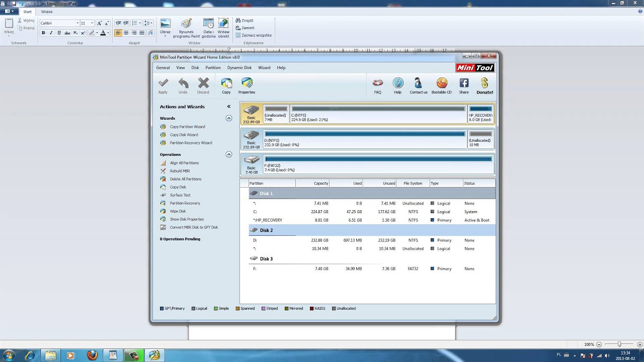Toggle strikethrough formatting in WordPad
Screen dimensions: 644x362
pyautogui.click(x=67, y=33)
